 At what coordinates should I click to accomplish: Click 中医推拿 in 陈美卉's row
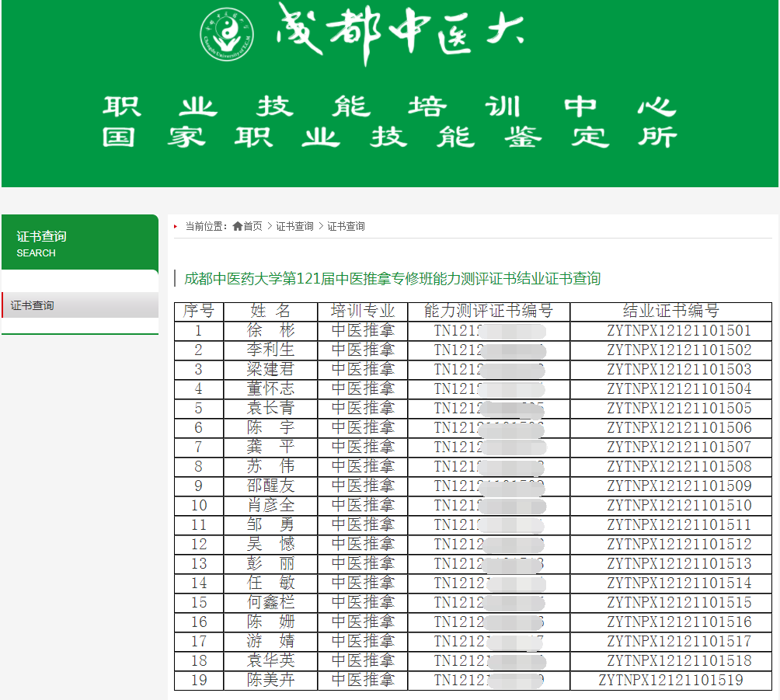[x=363, y=680]
